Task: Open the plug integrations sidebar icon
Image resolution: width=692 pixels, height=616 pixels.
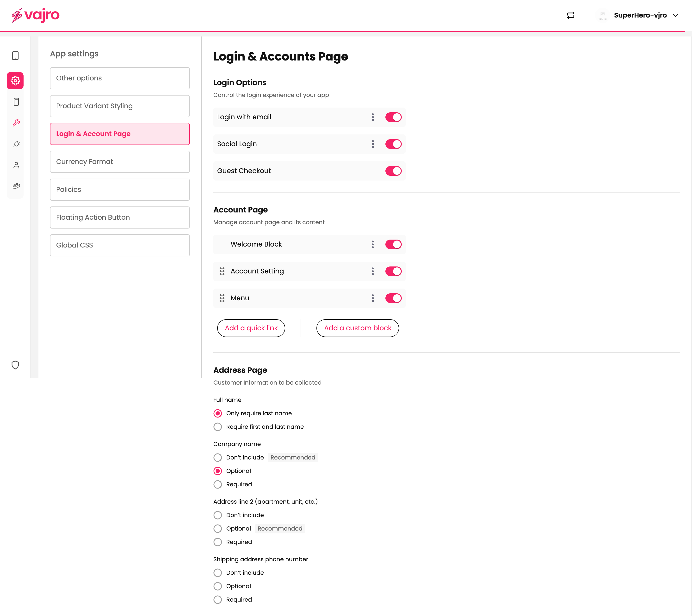Action: coord(16,144)
